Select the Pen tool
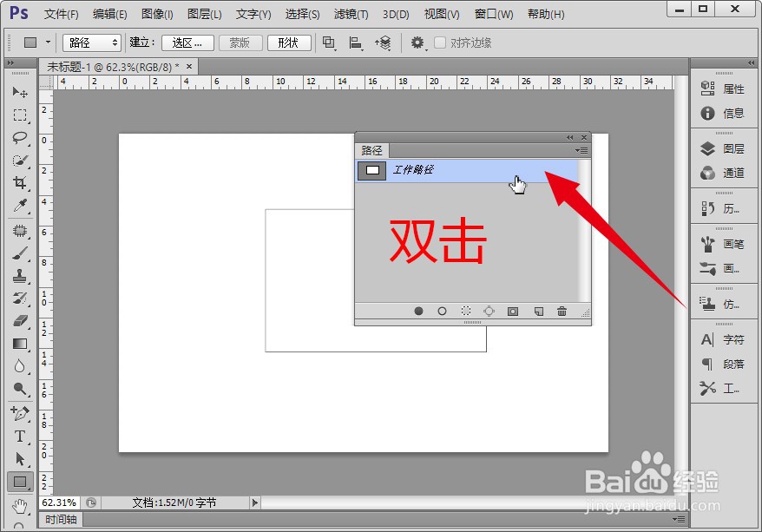Screen dimensions: 762x532 20,413
